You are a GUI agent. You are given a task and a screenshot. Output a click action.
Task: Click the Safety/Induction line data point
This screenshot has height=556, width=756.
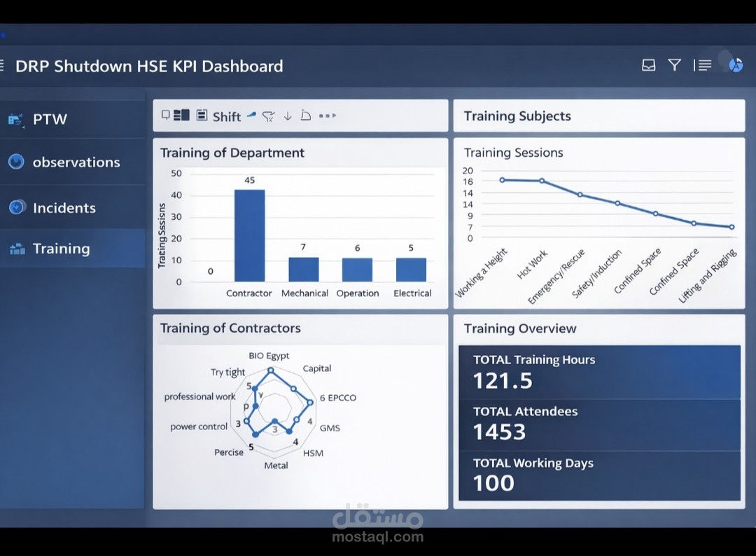tap(617, 203)
